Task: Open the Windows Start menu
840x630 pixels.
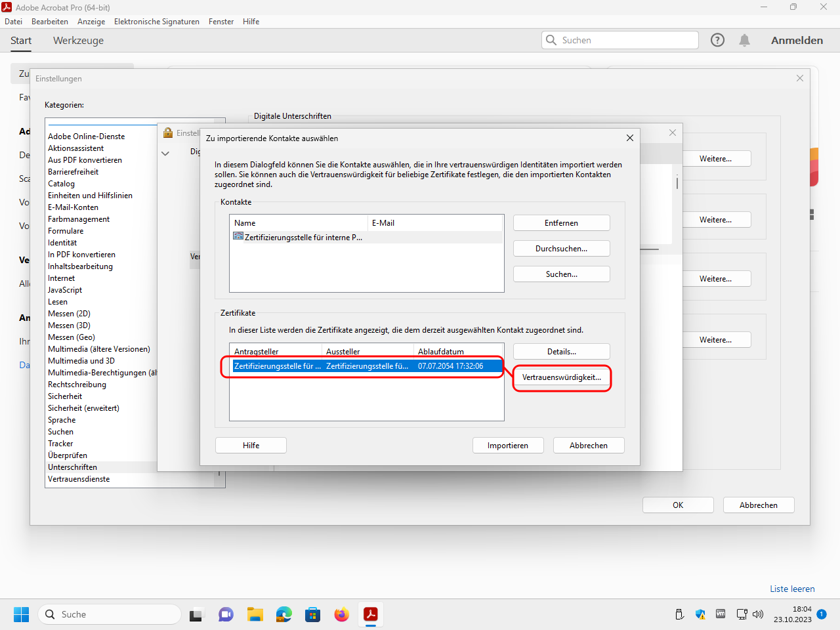Action: click(x=21, y=614)
